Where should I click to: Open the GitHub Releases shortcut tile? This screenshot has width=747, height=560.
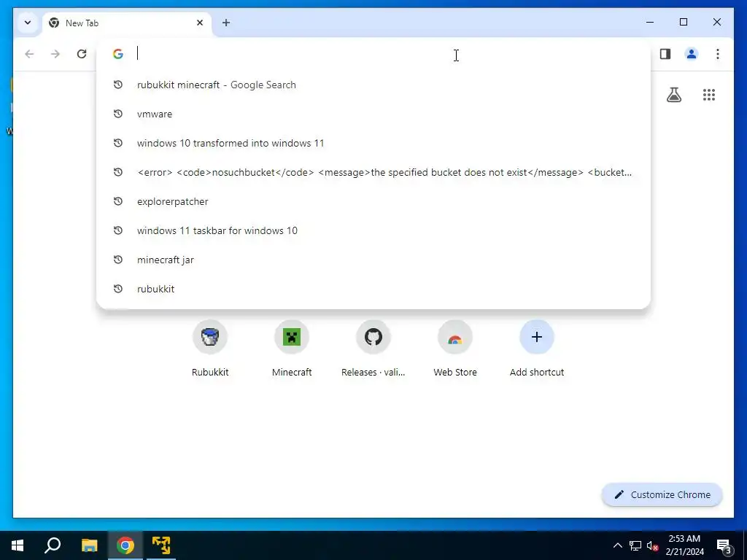click(x=373, y=349)
